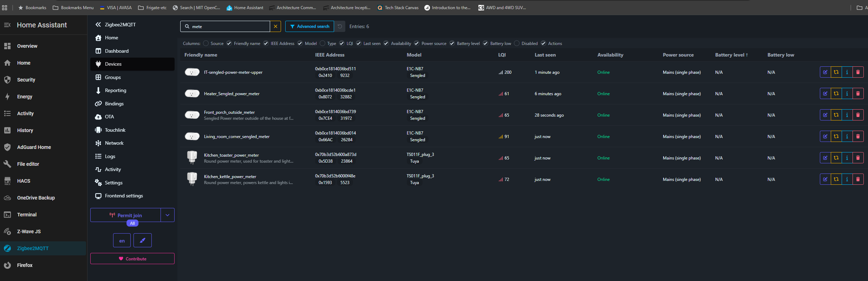Clear the search field with the X icon
This screenshot has width=868, height=281.
(275, 26)
